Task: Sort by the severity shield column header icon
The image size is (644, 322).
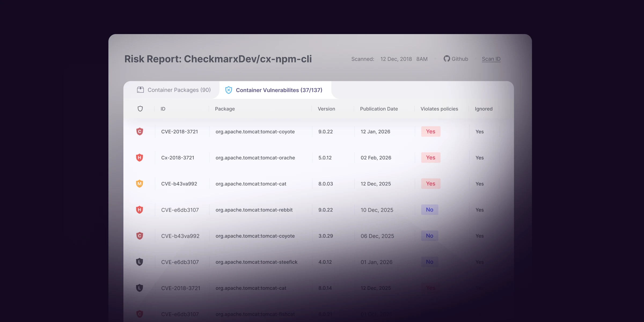Action: [140, 109]
